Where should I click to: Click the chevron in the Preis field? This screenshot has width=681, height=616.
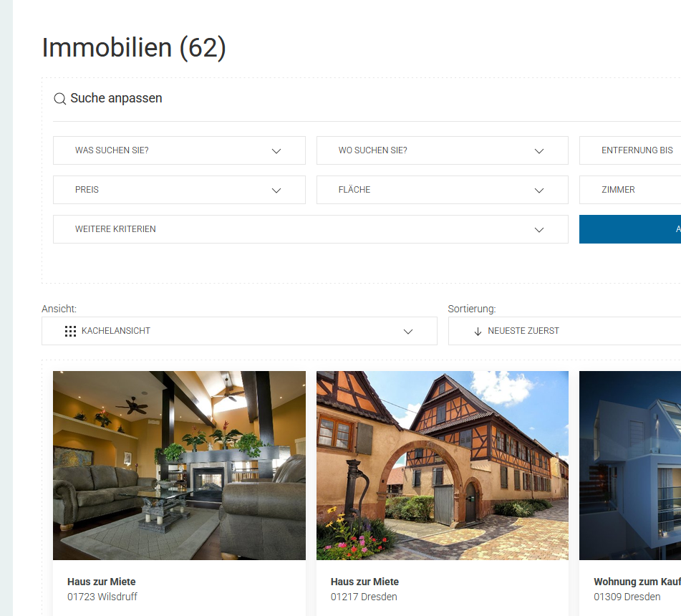[x=276, y=191]
